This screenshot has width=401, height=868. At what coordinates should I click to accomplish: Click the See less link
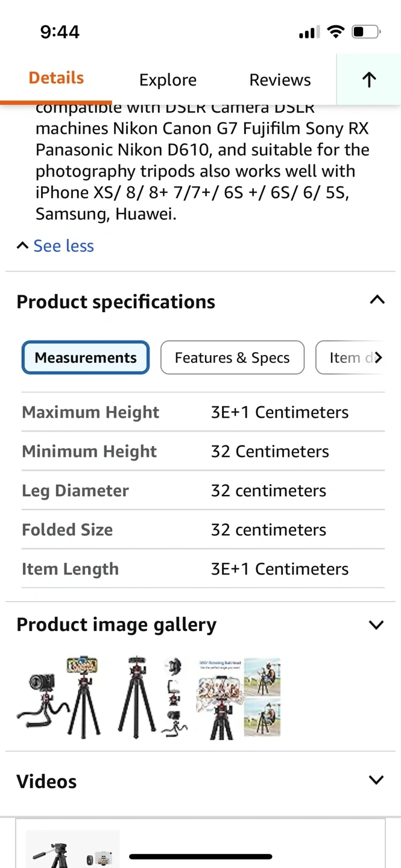click(x=63, y=246)
